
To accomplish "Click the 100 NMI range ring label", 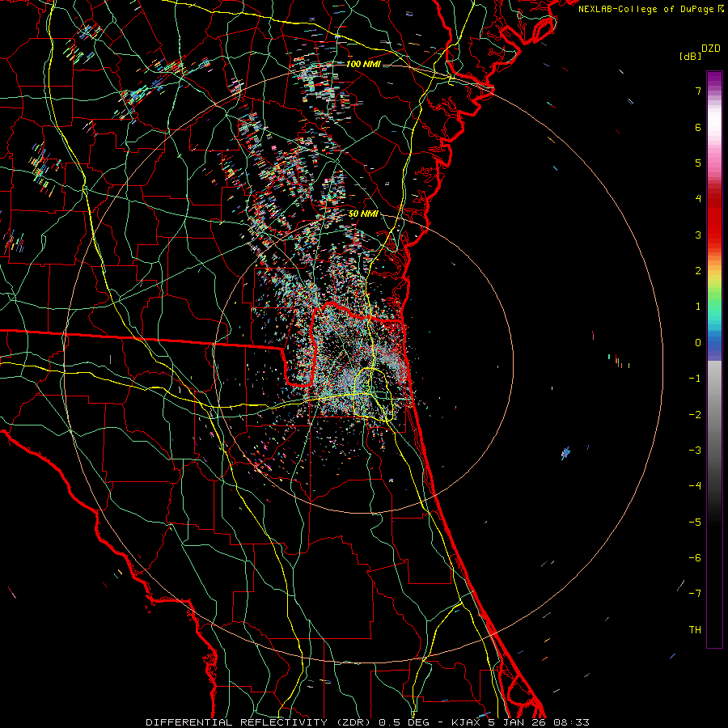I will [x=363, y=64].
